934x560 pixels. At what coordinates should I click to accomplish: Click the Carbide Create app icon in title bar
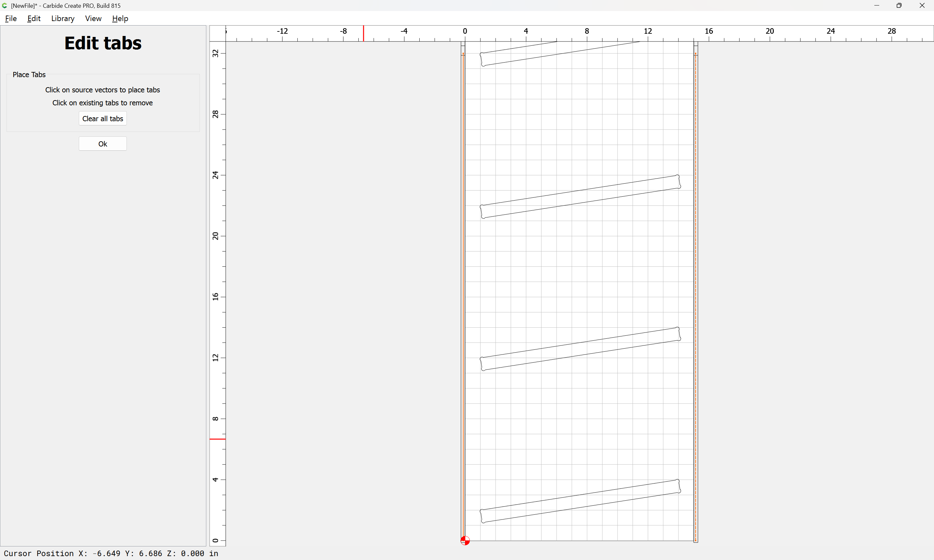(5, 5)
